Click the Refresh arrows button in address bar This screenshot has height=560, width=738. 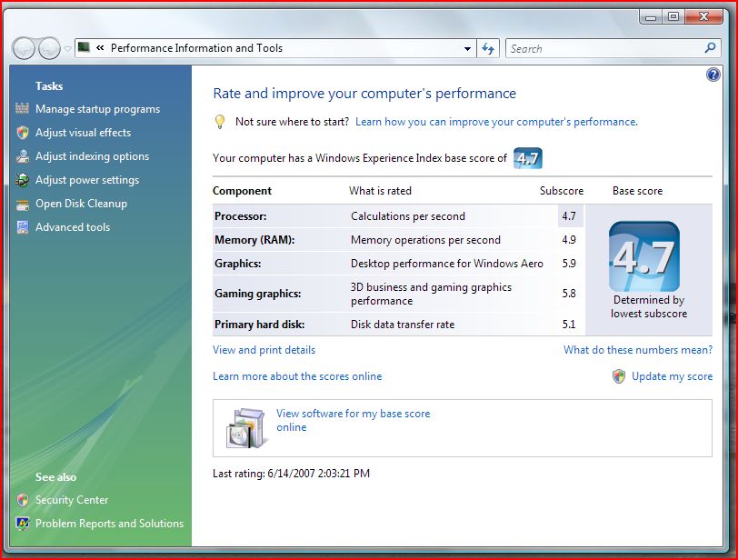click(x=488, y=48)
